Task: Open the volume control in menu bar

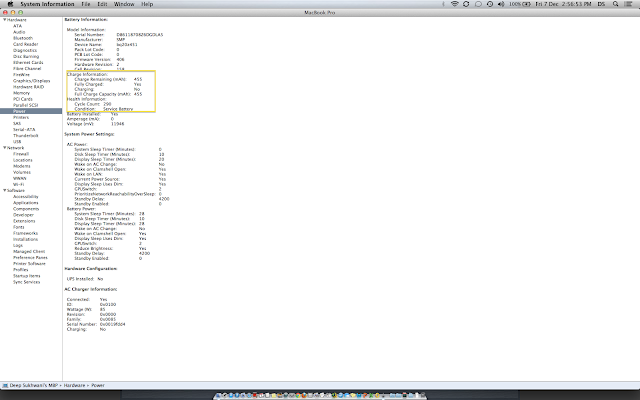Action: click(x=501, y=4)
